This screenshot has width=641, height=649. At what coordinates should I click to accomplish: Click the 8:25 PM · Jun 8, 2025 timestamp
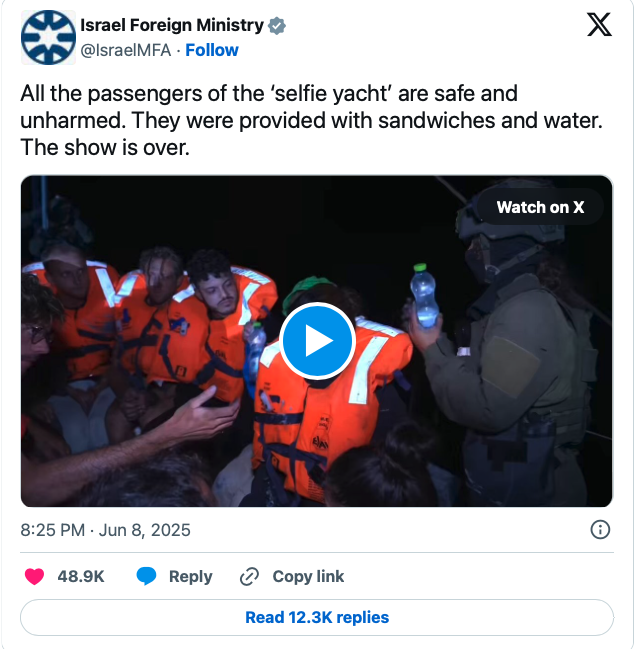[x=106, y=530]
